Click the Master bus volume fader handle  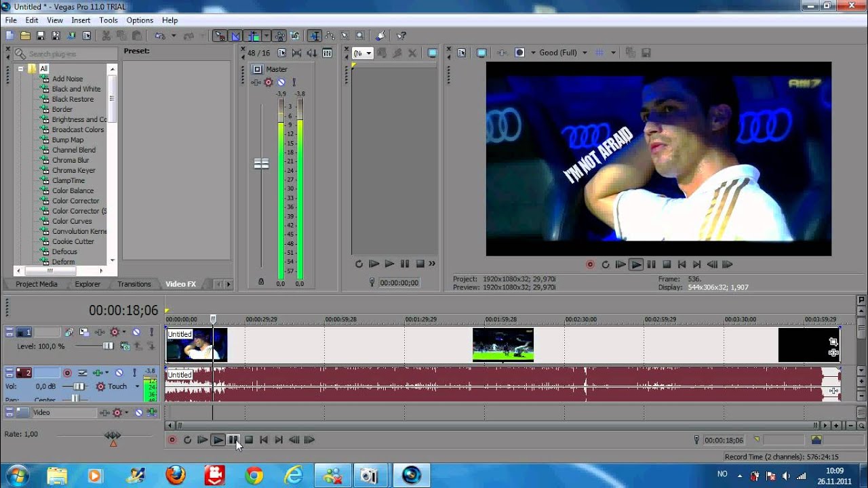(261, 163)
